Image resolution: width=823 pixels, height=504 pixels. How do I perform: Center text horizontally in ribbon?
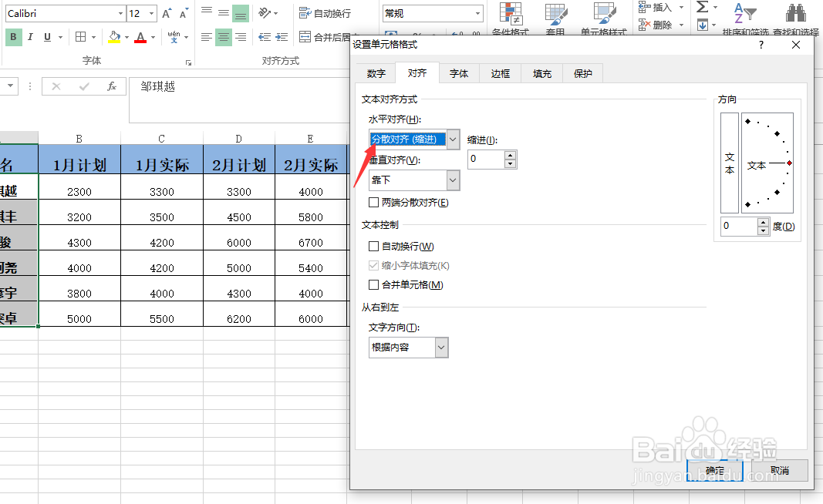[224, 37]
